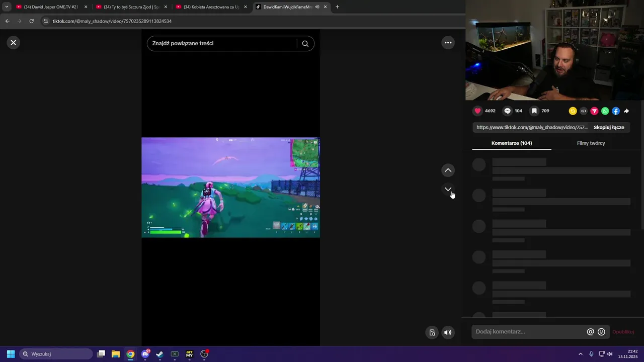The image size is (644, 362).
Task: Send to friends with red paper-plane icon
Action: tap(594, 111)
